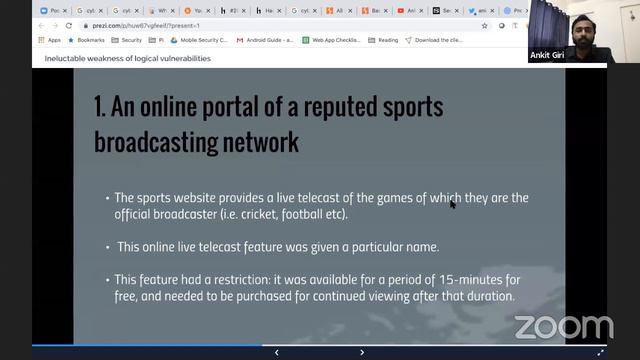
Task: Open the 'Pi' bookmarks folder
Action: pyautogui.click(x=156, y=40)
